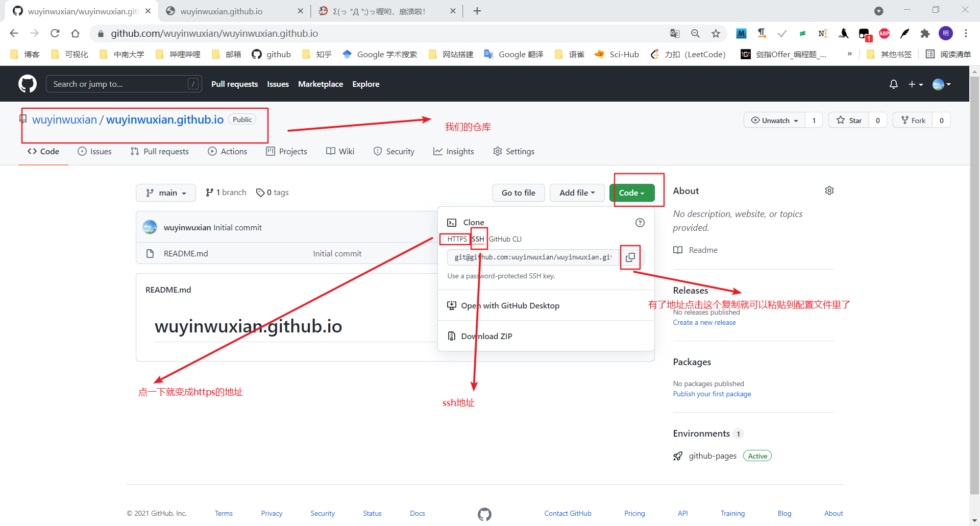This screenshot has height=526, width=980.
Task: Select the Pull requests repository tab
Action: coord(160,151)
